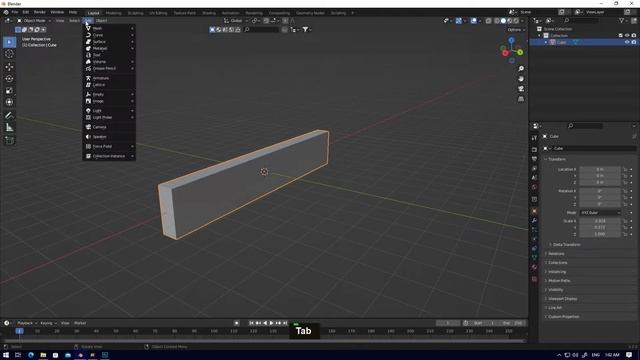Expand the Delta Transform panel

coord(566,244)
